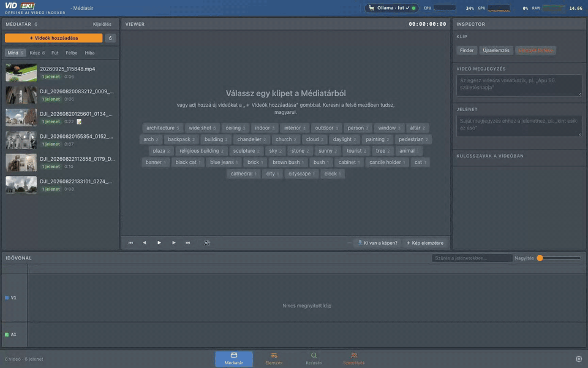
Task: Click the Újraelemzés button
Action: coord(496,50)
